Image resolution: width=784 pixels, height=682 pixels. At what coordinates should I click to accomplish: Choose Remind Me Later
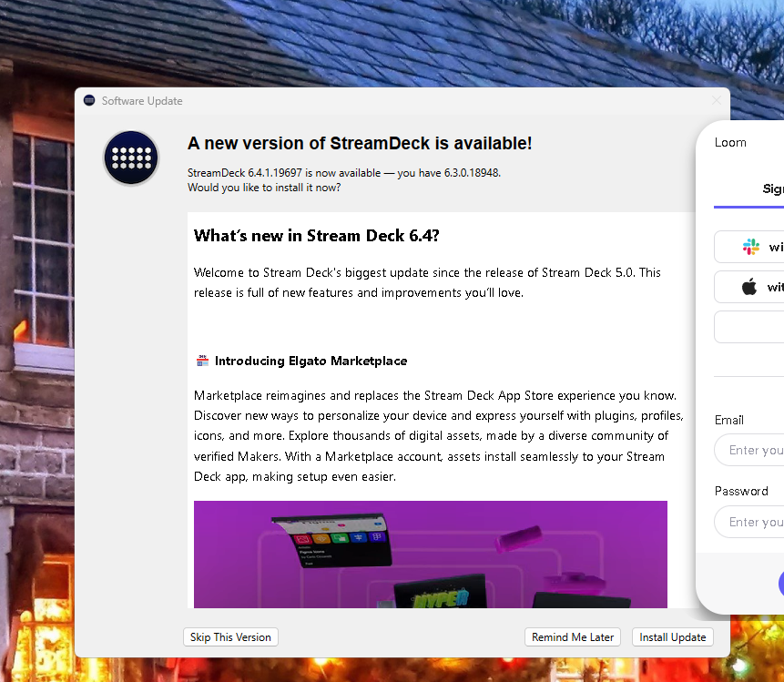(x=573, y=637)
